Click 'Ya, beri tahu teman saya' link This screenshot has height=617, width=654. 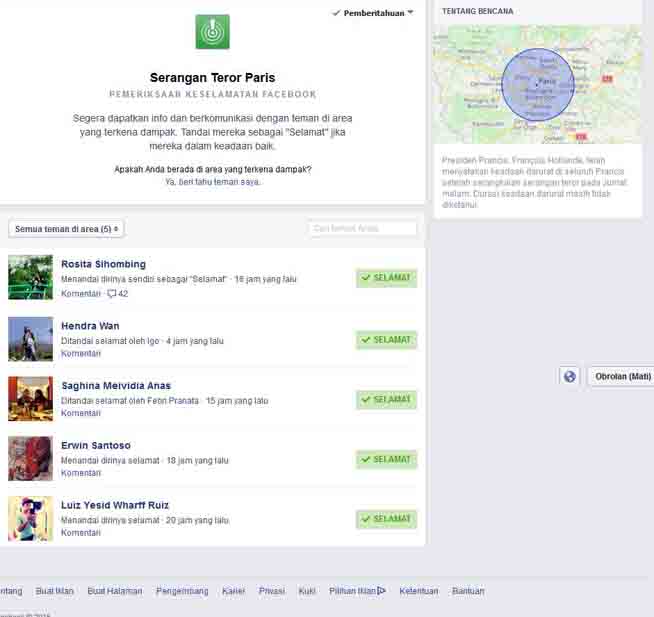click(212, 182)
